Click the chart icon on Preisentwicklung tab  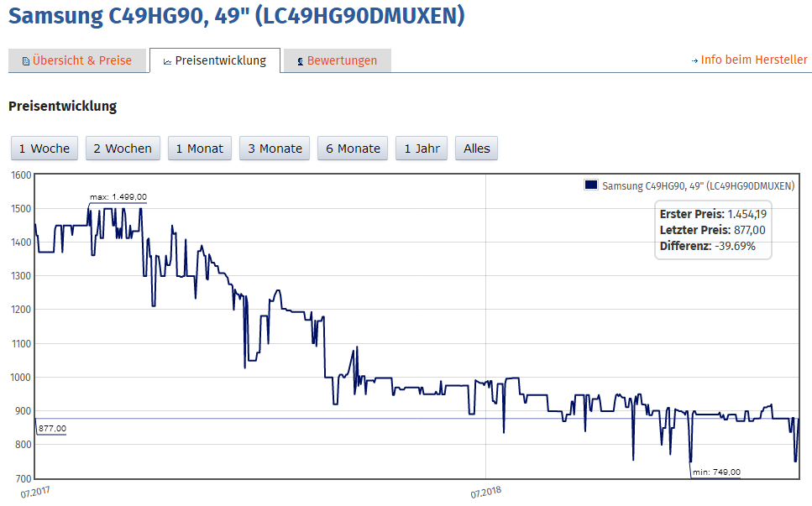[167, 61]
